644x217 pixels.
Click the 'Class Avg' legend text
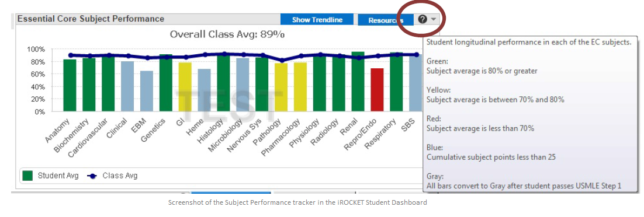tap(120, 176)
